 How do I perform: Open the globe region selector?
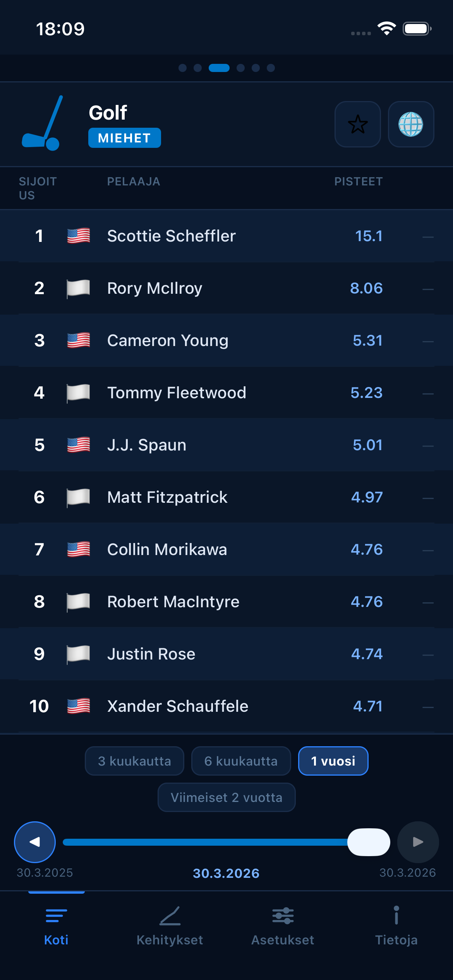tap(411, 125)
